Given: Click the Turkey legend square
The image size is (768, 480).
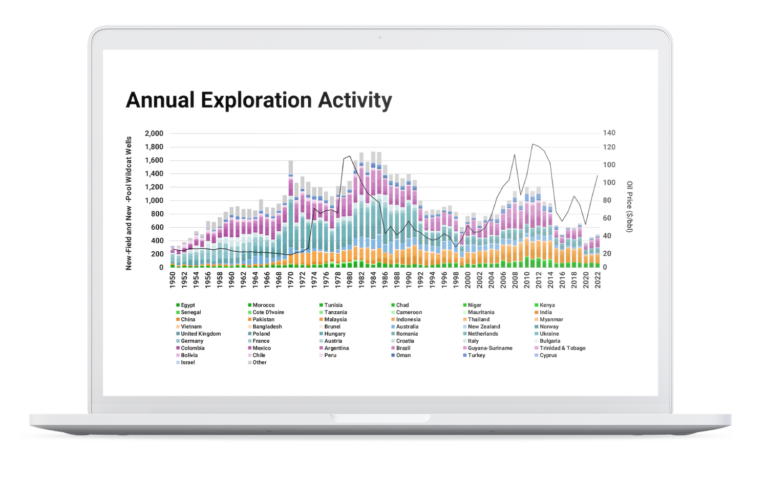Looking at the screenshot, I should point(465,354).
